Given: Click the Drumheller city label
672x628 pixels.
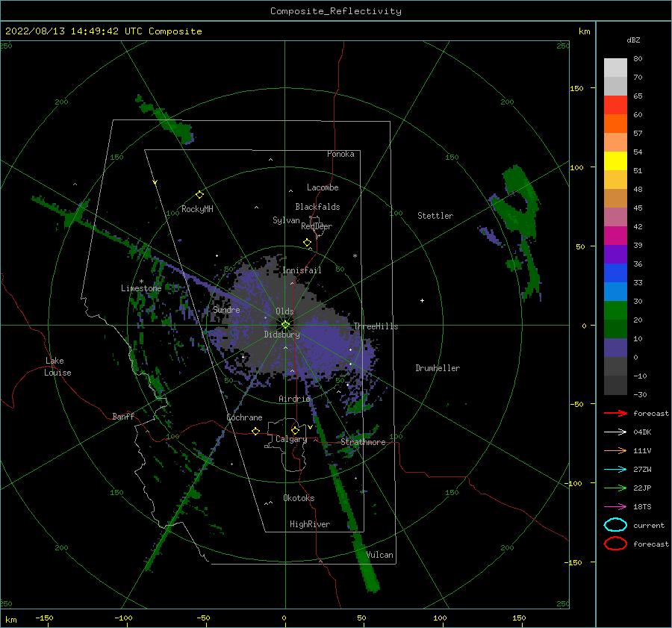Looking at the screenshot, I should (x=438, y=368).
